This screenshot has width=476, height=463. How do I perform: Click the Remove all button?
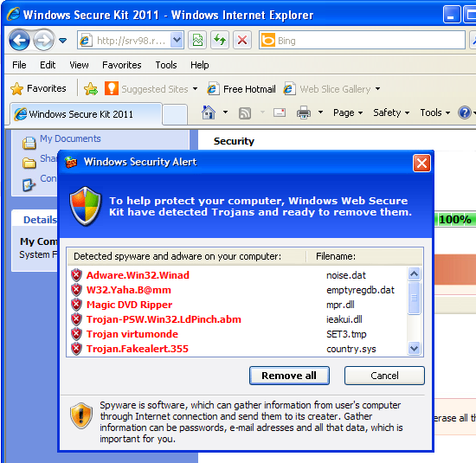pyautogui.click(x=289, y=376)
